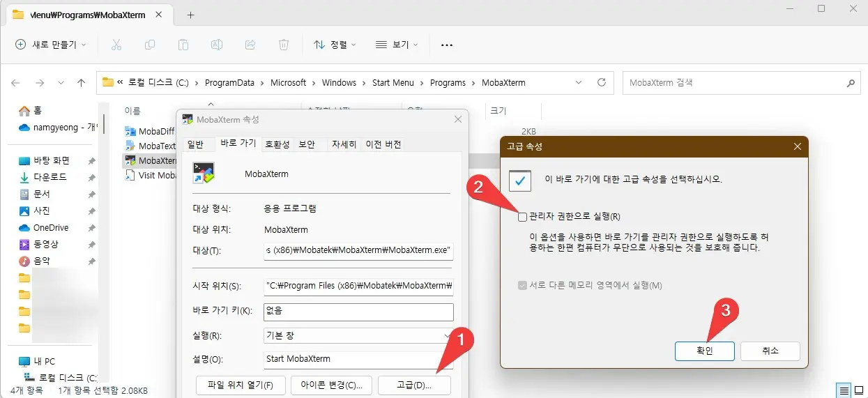The width and height of the screenshot is (868, 398).
Task: Click the 바로 가기 키 field
Action: point(358,312)
